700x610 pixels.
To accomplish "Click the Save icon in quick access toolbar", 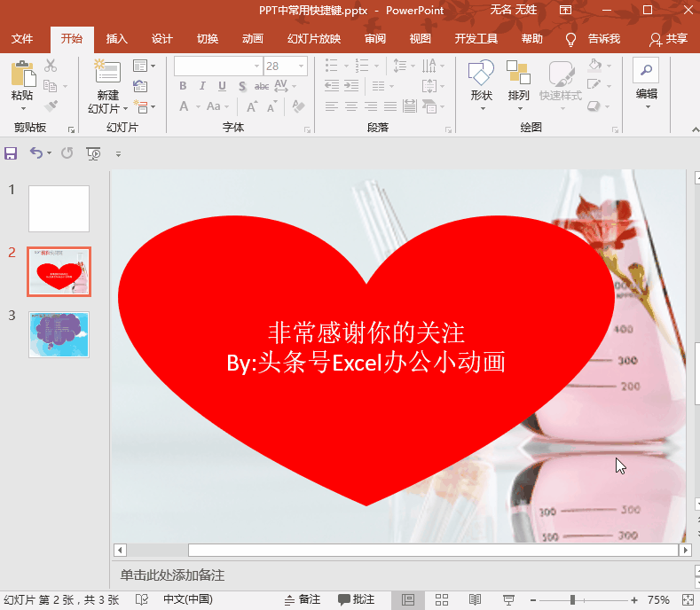I will pos(11,153).
